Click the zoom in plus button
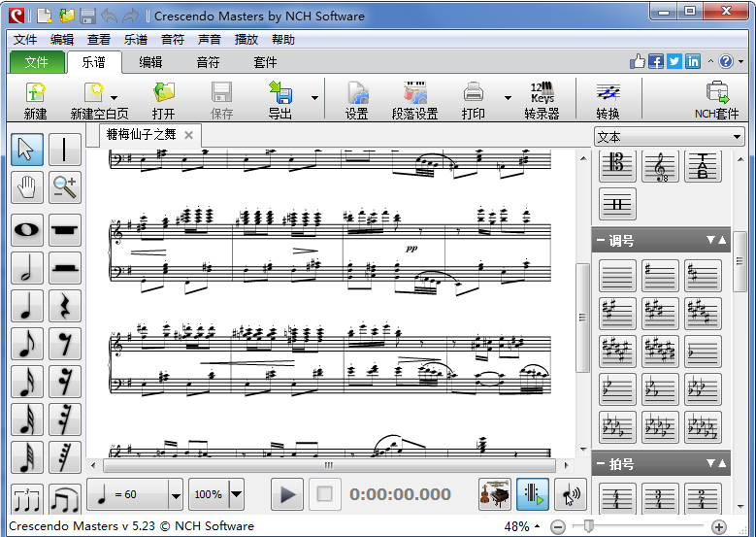The height and width of the screenshot is (537, 756). pyautogui.click(x=719, y=527)
